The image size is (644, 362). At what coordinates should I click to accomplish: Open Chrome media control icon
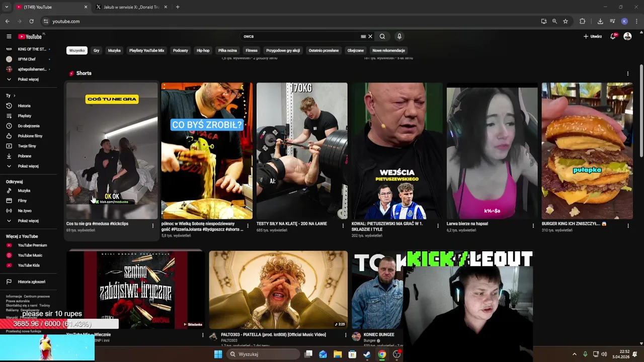point(612,21)
